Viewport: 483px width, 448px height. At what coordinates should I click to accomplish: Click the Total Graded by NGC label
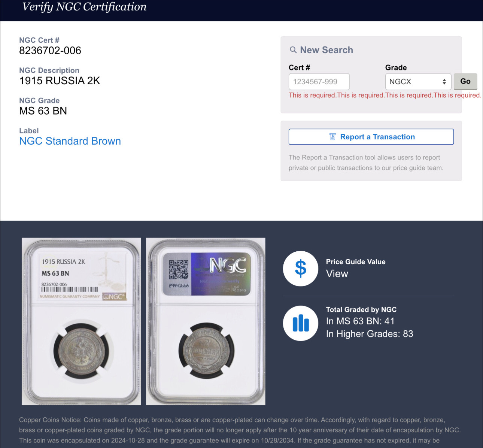coord(361,309)
